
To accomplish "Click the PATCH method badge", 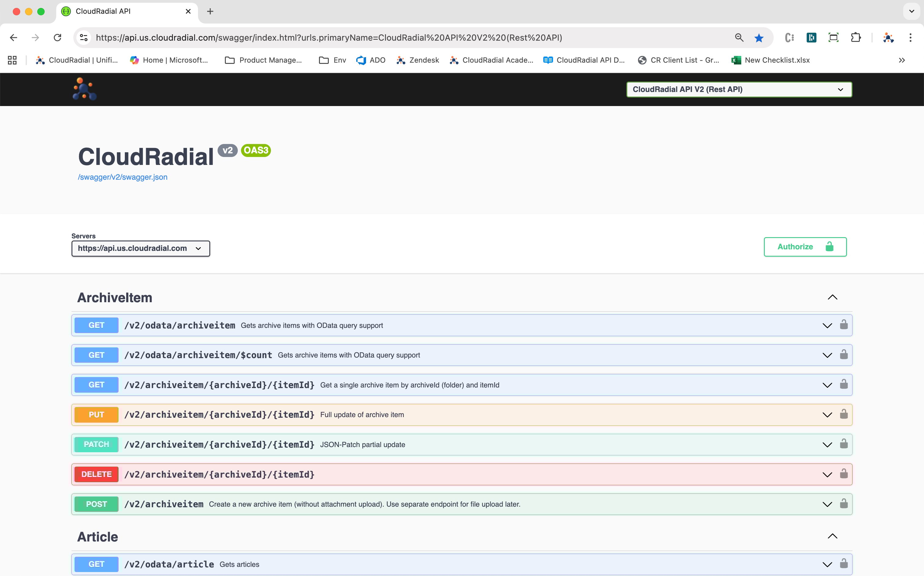I will 96,445.
